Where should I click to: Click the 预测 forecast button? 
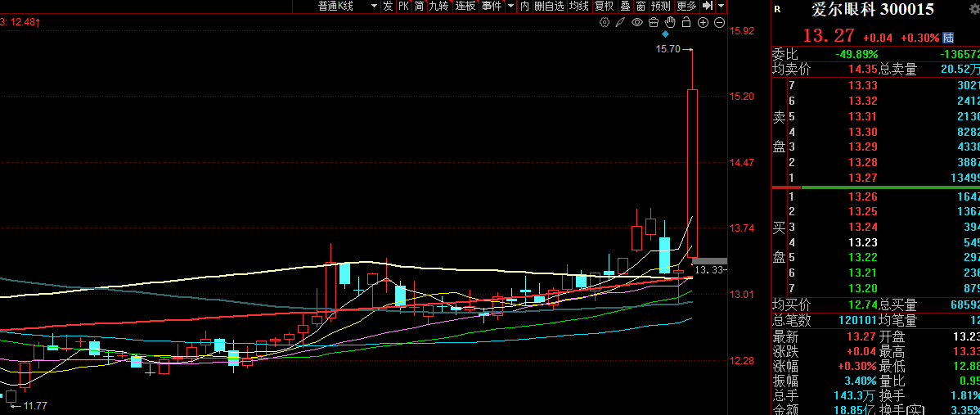[x=661, y=7]
